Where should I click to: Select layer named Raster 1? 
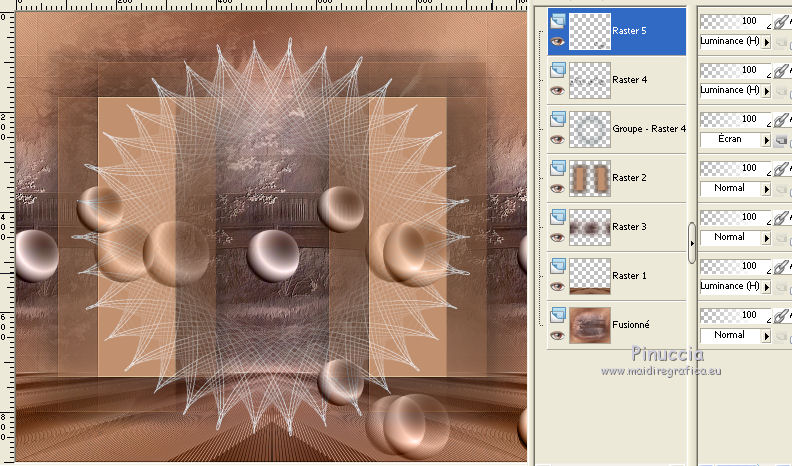pyautogui.click(x=629, y=276)
